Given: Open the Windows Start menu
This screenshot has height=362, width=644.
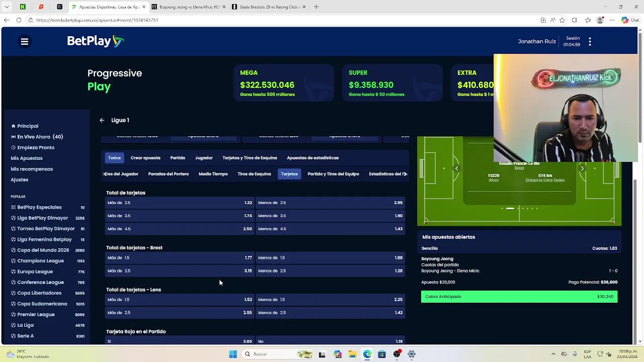Looking at the screenshot, I should tap(232, 354).
